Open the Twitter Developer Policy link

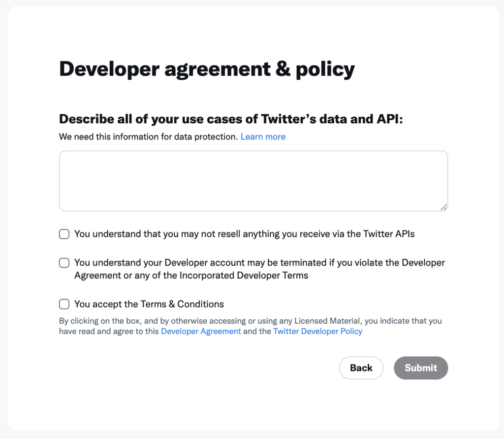pos(317,331)
